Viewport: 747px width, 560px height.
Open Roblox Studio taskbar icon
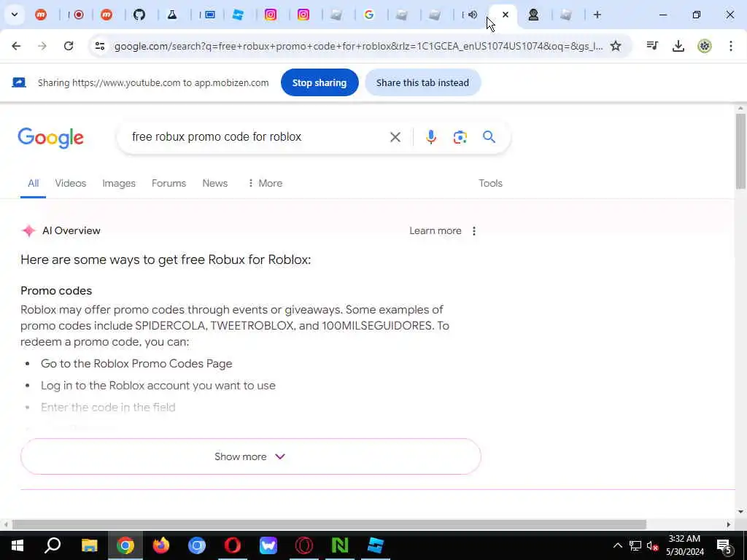click(376, 545)
